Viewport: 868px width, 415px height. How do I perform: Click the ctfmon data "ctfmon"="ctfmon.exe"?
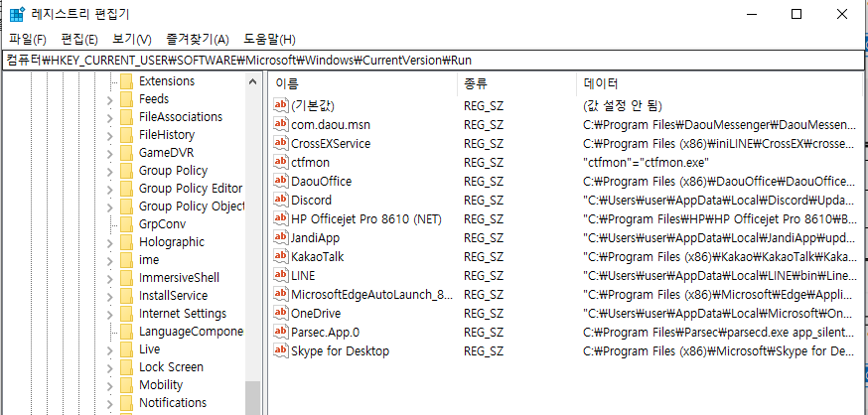(646, 163)
